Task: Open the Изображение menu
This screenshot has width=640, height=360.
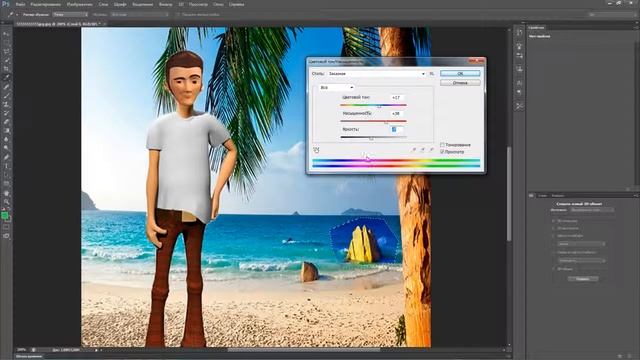Action: click(80, 4)
